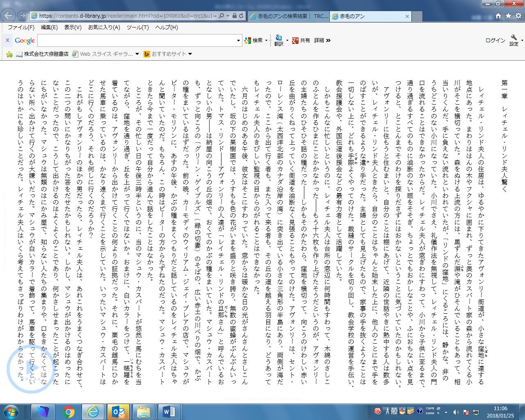
Task: Click the ログイン link
Action: click(495, 40)
